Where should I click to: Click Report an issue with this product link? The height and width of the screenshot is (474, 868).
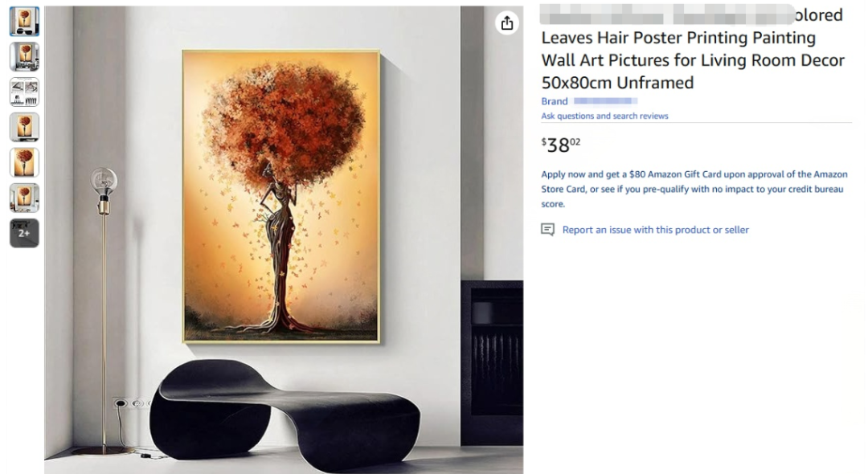[656, 230]
